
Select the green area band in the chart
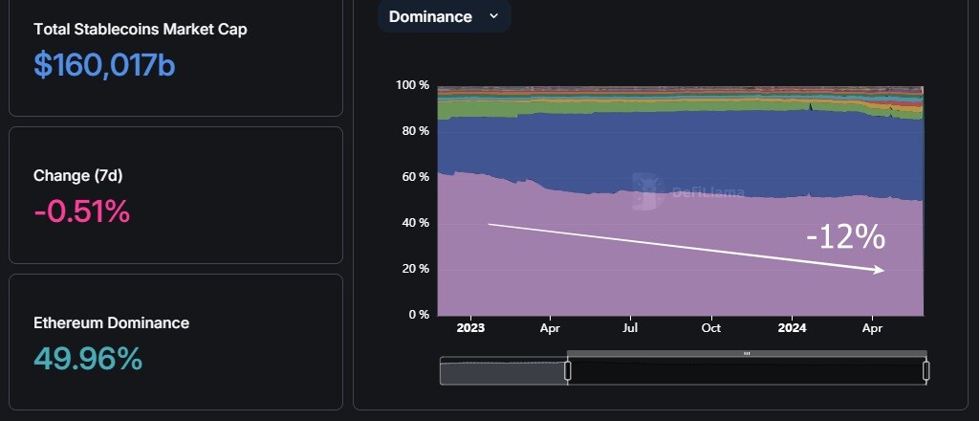point(475,110)
